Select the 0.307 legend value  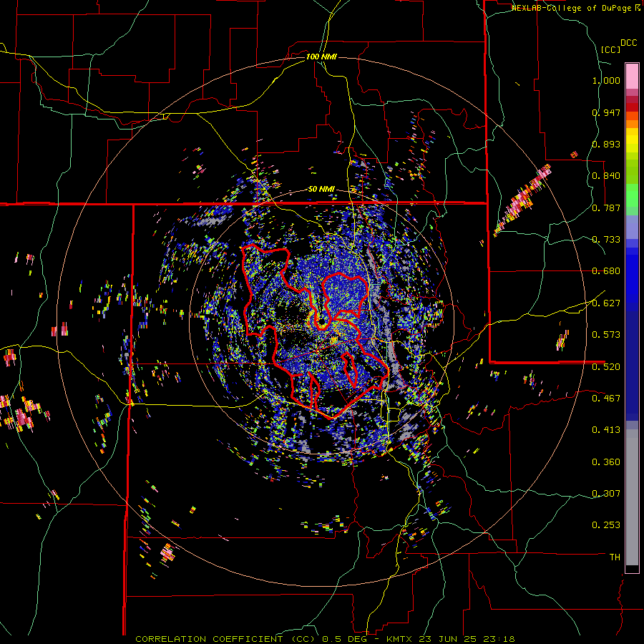coord(606,493)
